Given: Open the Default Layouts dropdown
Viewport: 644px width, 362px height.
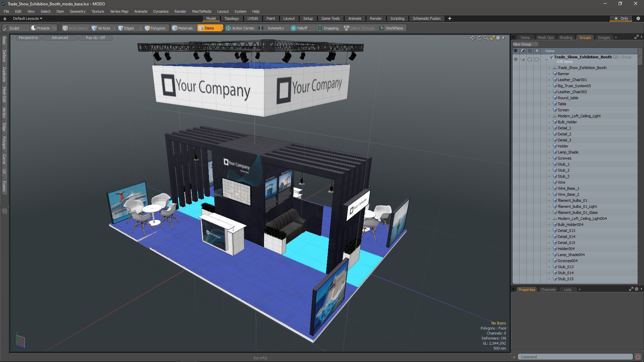Looking at the screenshot, I should click(x=28, y=18).
